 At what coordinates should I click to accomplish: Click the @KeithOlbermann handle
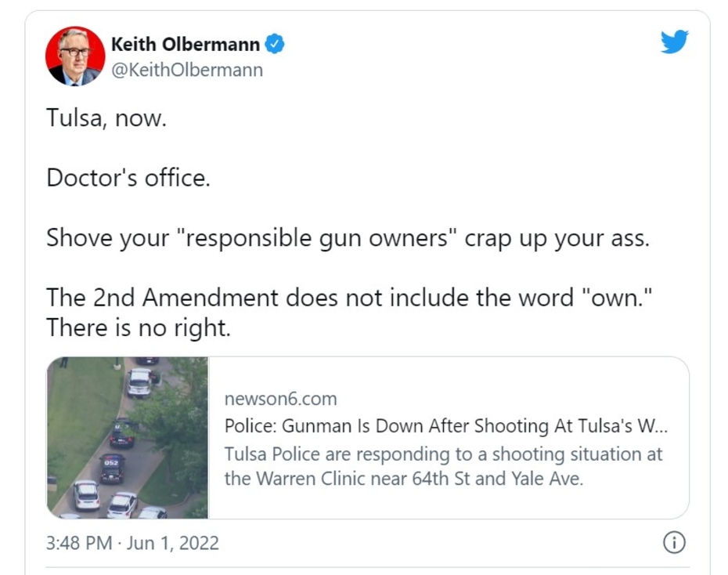click(x=186, y=70)
